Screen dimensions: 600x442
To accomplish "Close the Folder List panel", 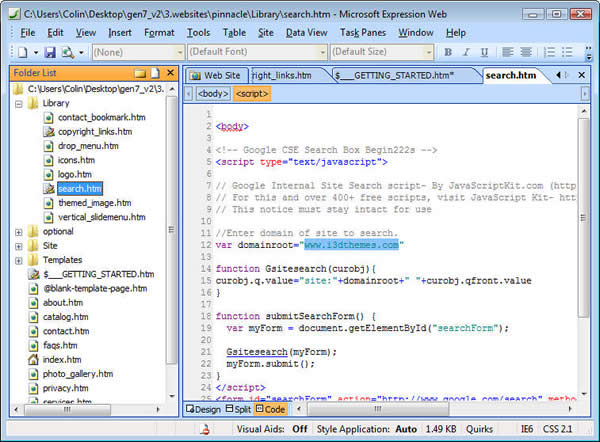I will click(x=170, y=73).
